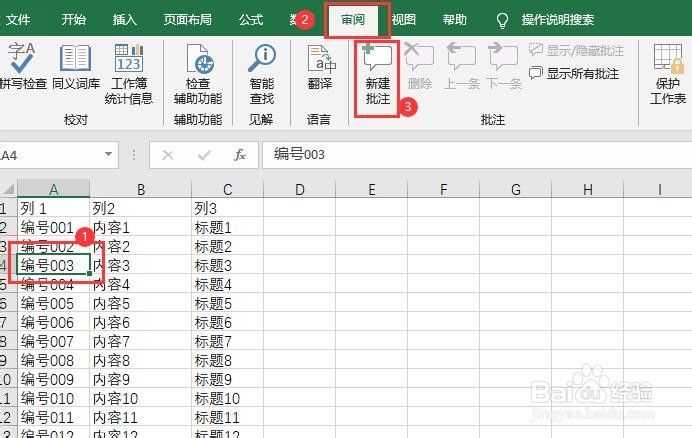Select cell 内容5
Screen dimensions: 692x438
[141, 303]
